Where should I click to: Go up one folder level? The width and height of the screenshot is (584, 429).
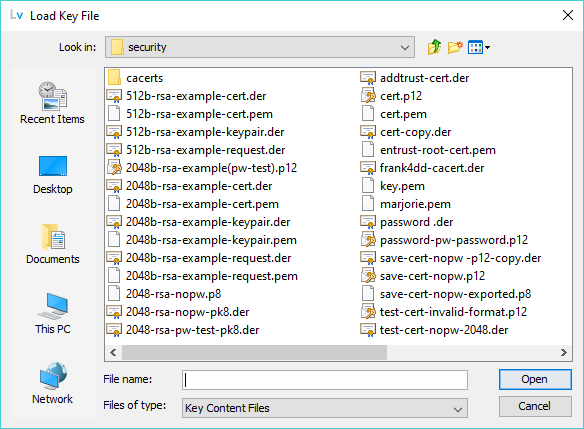click(x=434, y=47)
